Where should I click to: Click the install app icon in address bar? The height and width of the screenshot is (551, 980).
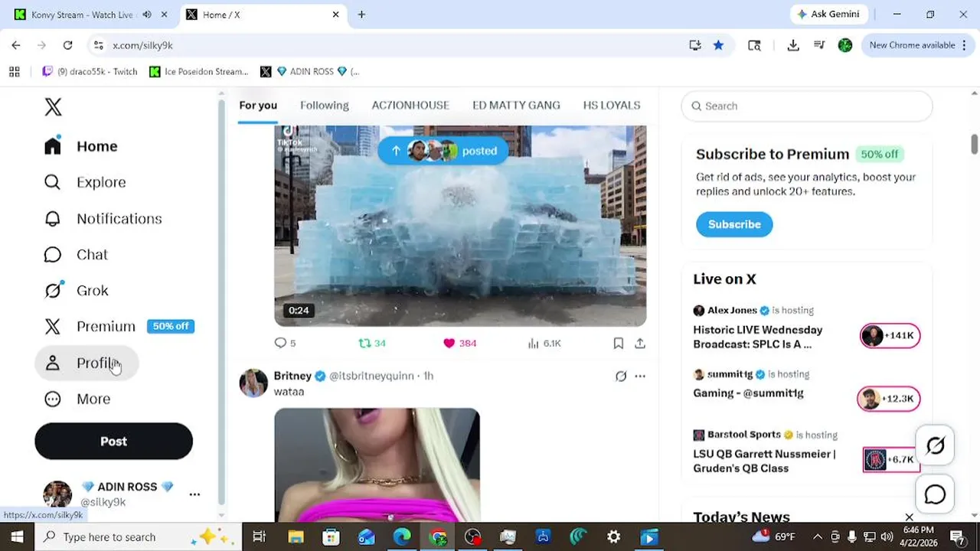coord(695,45)
